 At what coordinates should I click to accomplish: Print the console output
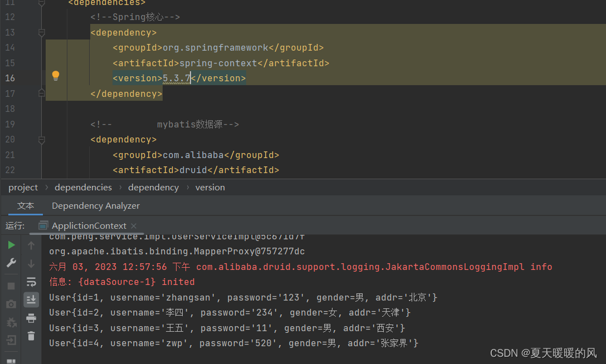tap(31, 318)
